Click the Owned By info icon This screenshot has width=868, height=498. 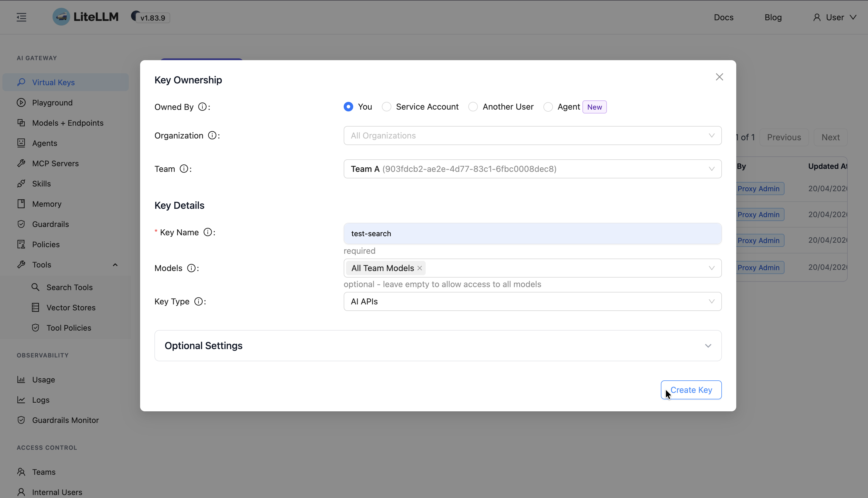point(202,107)
